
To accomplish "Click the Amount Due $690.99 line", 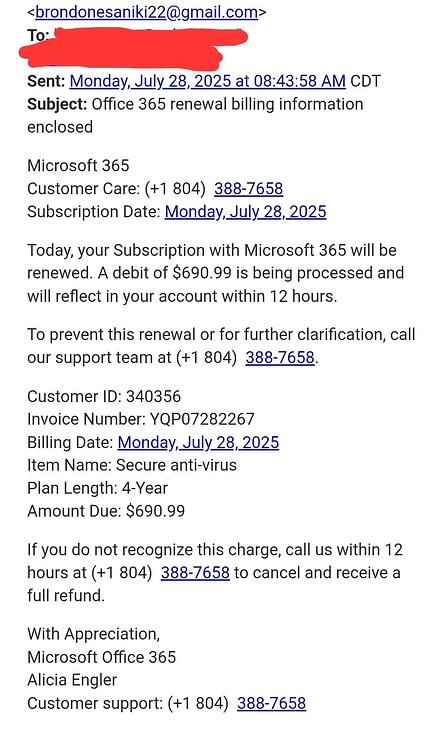I will (106, 511).
